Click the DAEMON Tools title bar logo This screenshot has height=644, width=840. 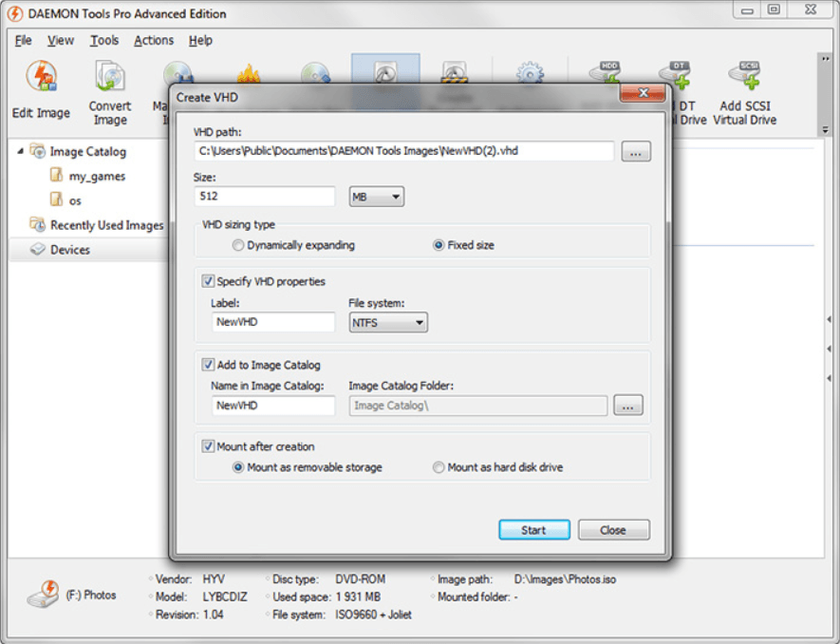pyautogui.click(x=15, y=13)
